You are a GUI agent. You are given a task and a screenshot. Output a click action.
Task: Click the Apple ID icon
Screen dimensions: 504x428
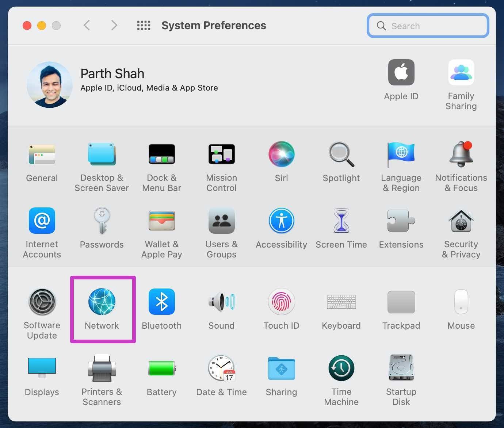tap(401, 72)
